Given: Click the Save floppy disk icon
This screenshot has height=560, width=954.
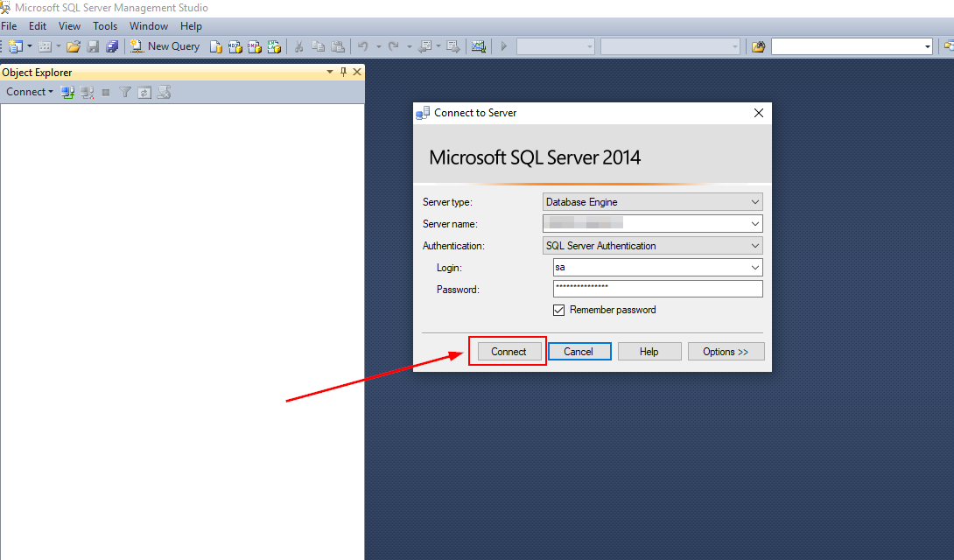Looking at the screenshot, I should [93, 46].
